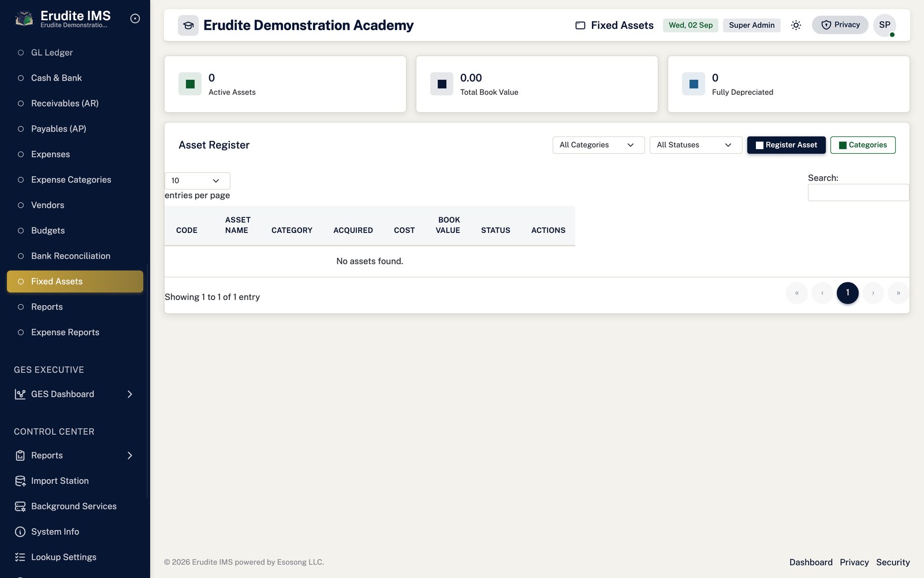Screen dimensions: 924x578
Task: Open Expense Categories in sidebar
Action: (75, 180)
